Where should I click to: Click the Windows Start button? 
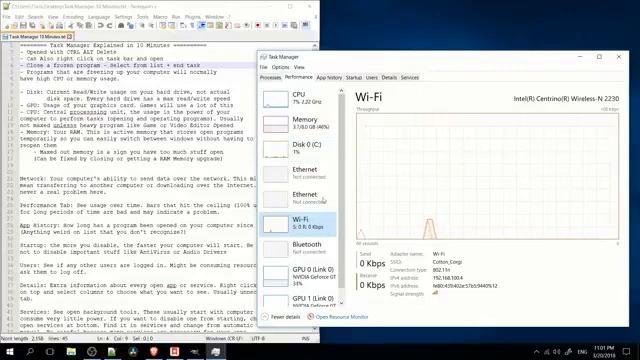[9, 351]
